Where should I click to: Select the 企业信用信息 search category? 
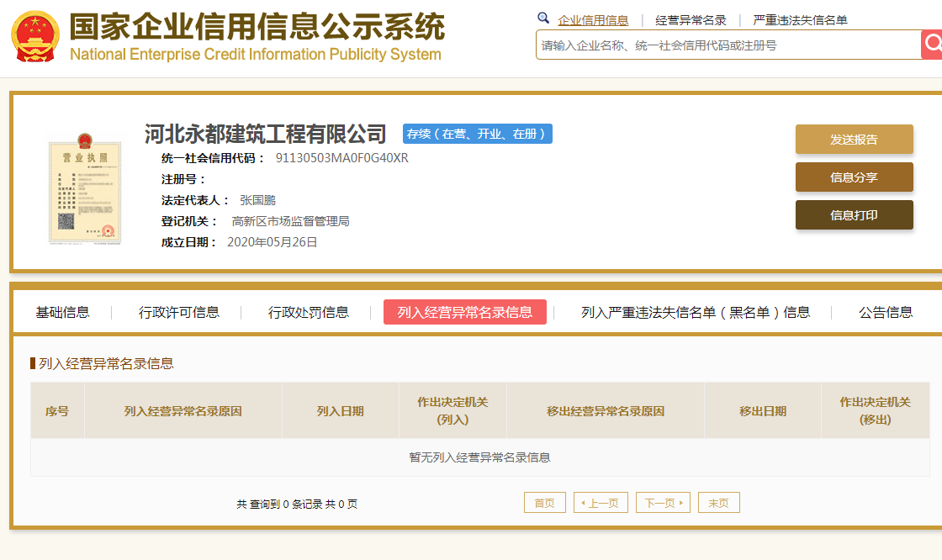[x=593, y=20]
